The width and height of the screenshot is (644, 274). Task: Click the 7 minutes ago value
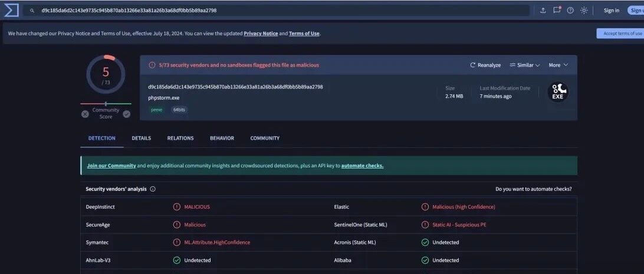click(496, 97)
